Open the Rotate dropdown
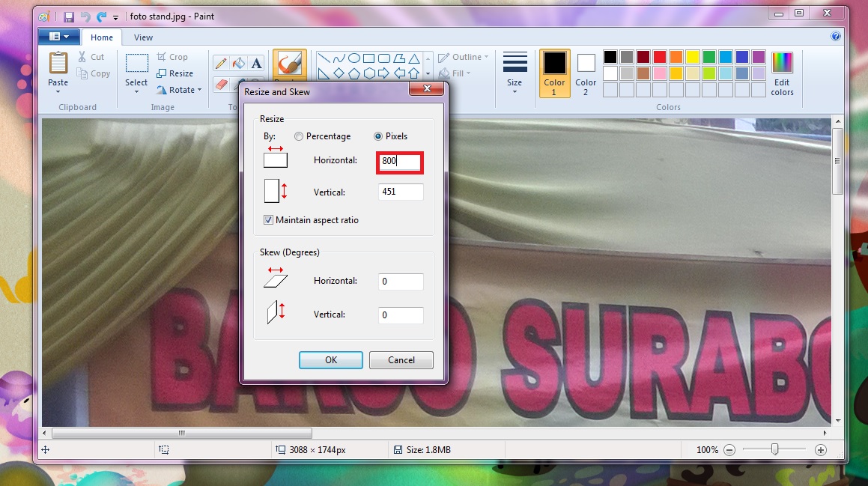Screen dimensions: 868x486 coord(179,90)
